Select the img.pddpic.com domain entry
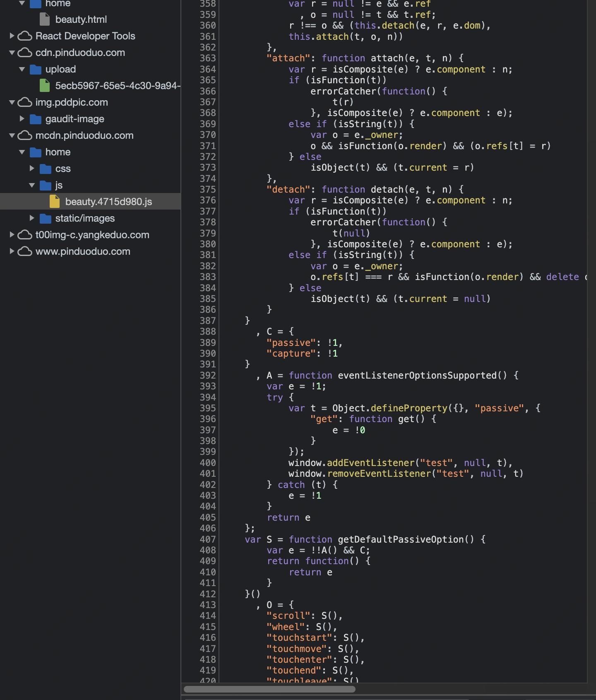Image resolution: width=596 pixels, height=700 pixels. 72,102
